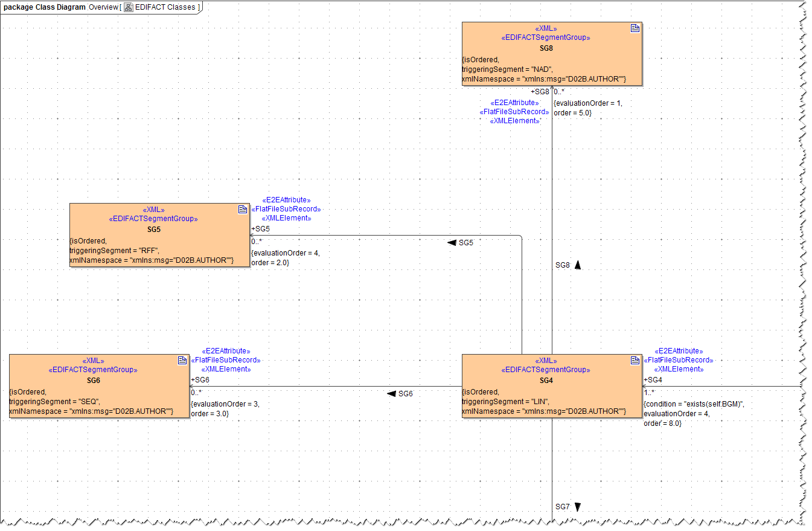Select the EDIFACT Classes diagram name tab
The height and width of the screenshot is (531, 812).
(x=164, y=7)
